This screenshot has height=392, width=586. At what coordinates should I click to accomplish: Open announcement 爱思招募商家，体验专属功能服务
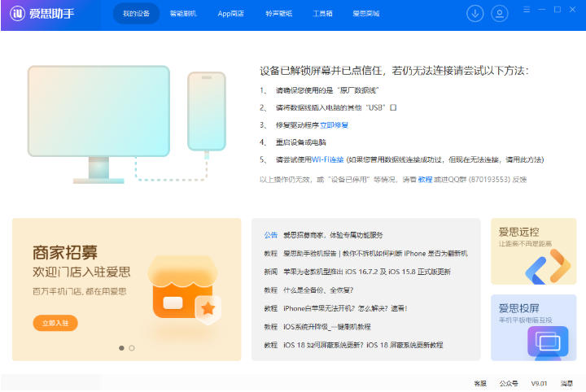[333, 235]
